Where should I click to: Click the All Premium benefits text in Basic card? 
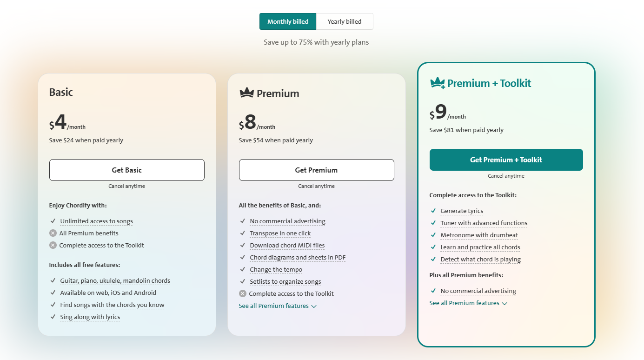89,233
